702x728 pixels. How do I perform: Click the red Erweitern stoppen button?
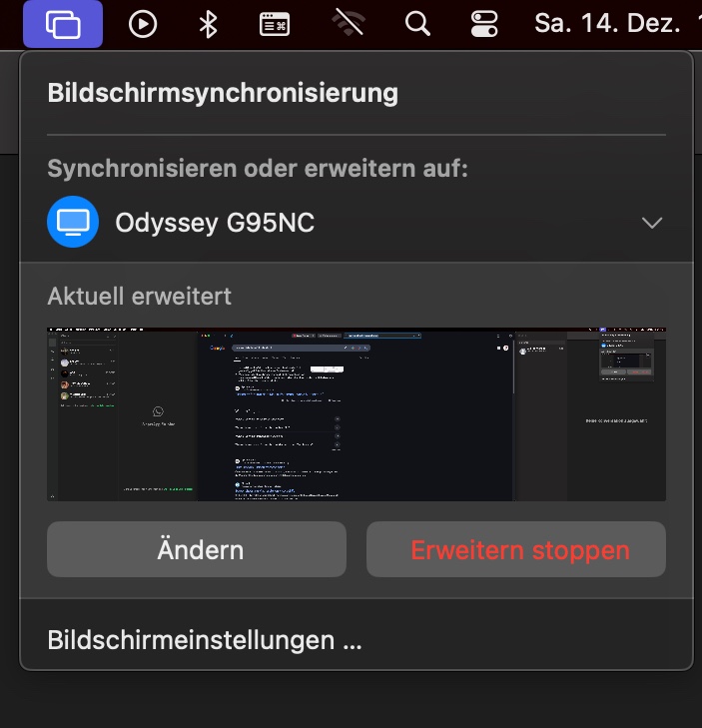pyautogui.click(x=516, y=549)
